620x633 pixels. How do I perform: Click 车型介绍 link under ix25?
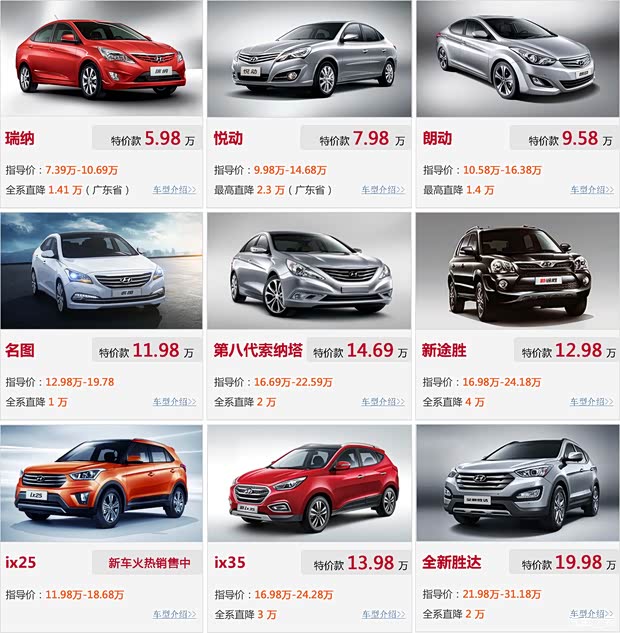174,614
